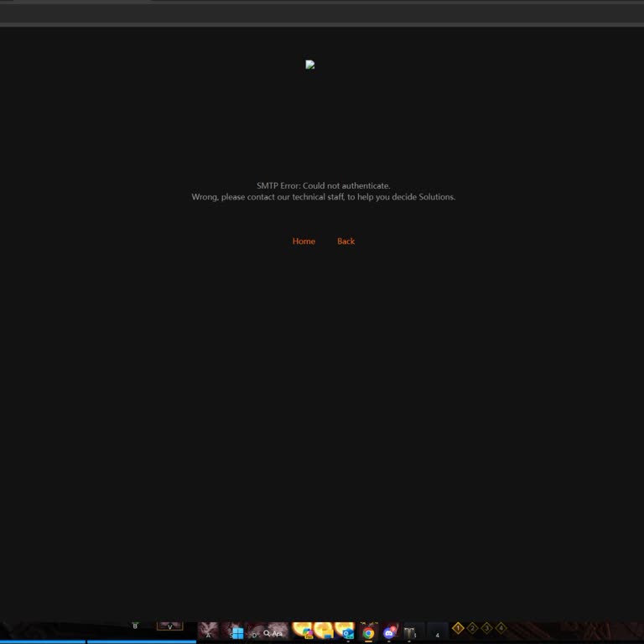The image size is (644, 644).
Task: Select diamond marker number 4
Action: click(501, 628)
